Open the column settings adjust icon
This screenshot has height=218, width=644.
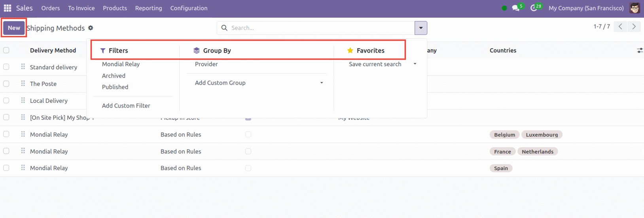click(x=640, y=51)
